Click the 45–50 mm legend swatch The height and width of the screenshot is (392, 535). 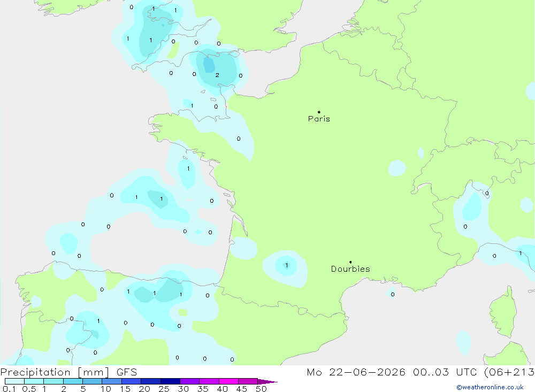click(248, 381)
